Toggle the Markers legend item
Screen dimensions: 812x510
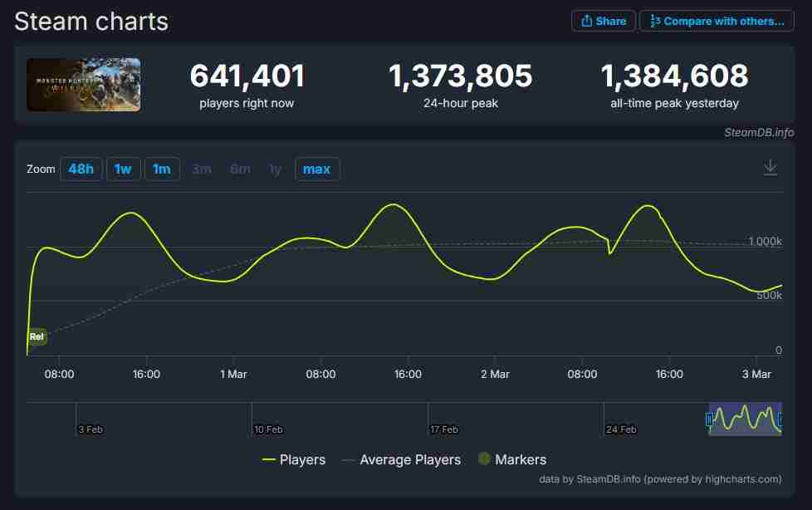tap(511, 459)
